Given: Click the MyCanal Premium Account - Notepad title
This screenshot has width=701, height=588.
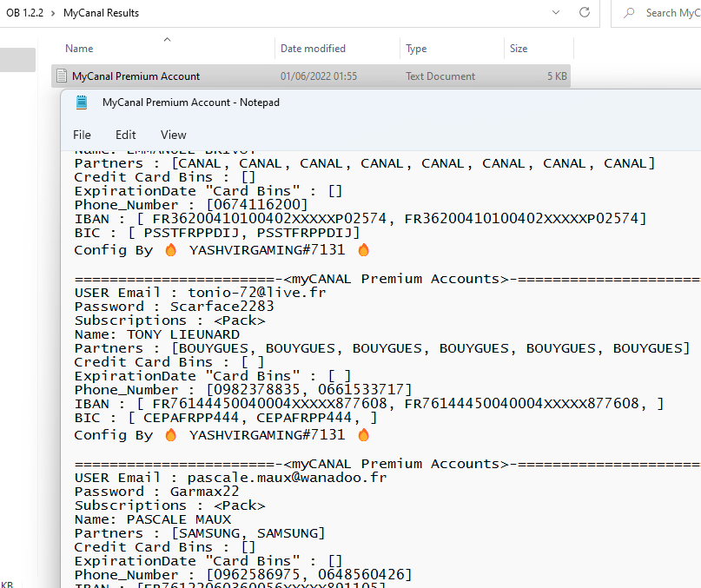Looking at the screenshot, I should click(x=191, y=102).
